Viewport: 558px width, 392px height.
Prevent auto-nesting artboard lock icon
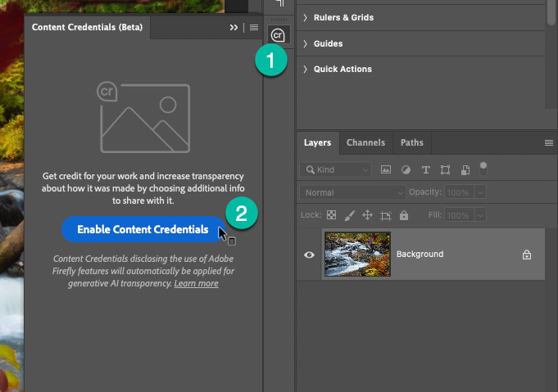[x=386, y=215]
